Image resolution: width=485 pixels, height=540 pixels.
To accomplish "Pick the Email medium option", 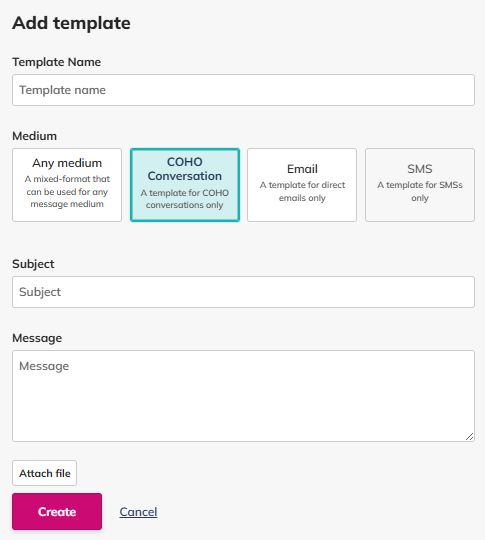I will click(x=302, y=185).
